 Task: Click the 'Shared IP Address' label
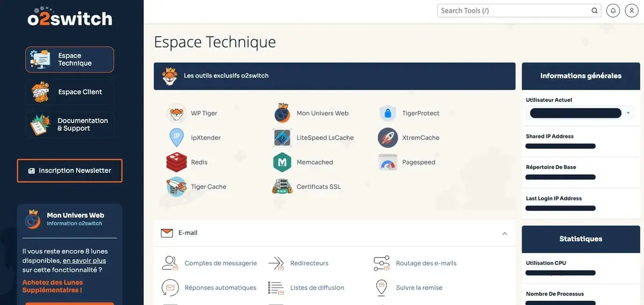(550, 136)
